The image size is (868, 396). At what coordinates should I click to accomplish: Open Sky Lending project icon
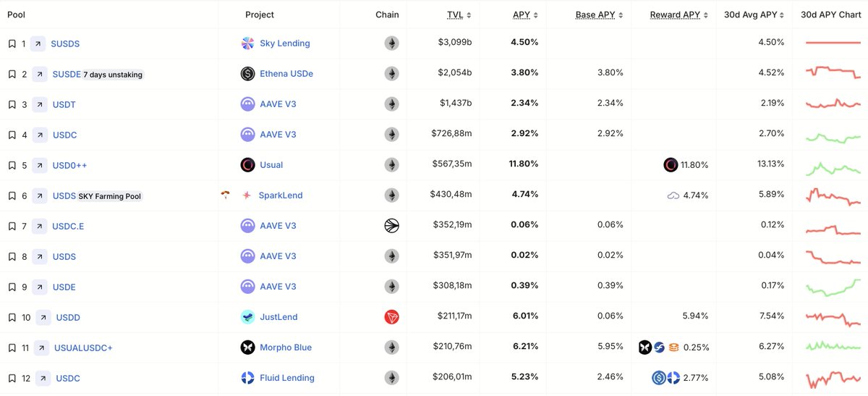click(247, 43)
